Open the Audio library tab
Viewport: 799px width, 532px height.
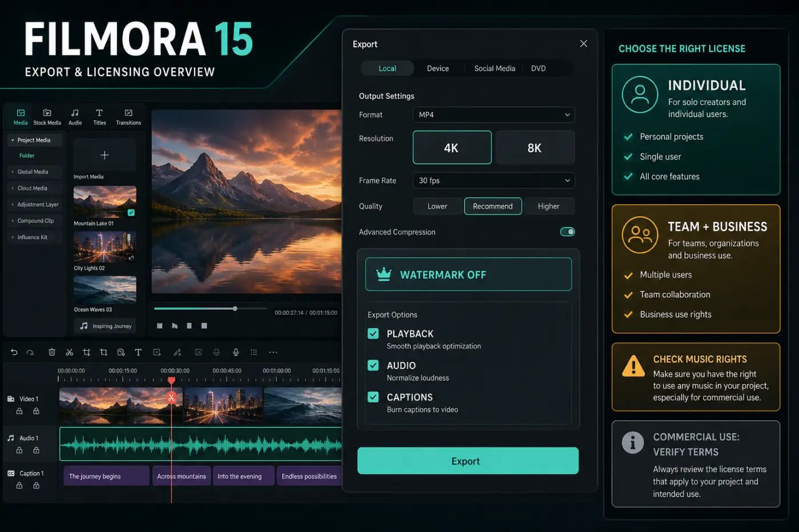(75, 117)
